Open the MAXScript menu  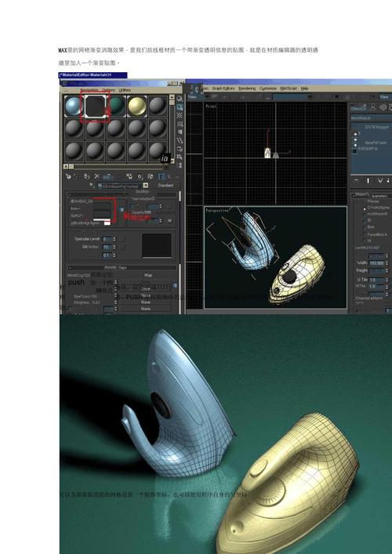[289, 89]
